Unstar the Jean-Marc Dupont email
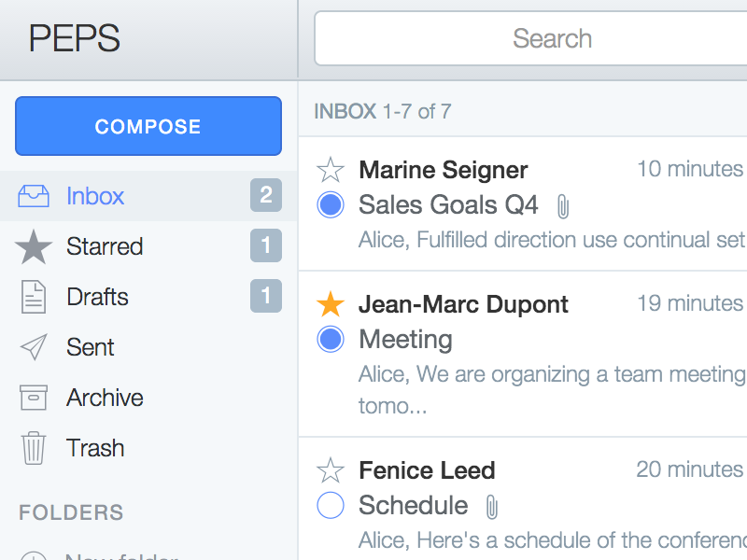 pos(331,304)
